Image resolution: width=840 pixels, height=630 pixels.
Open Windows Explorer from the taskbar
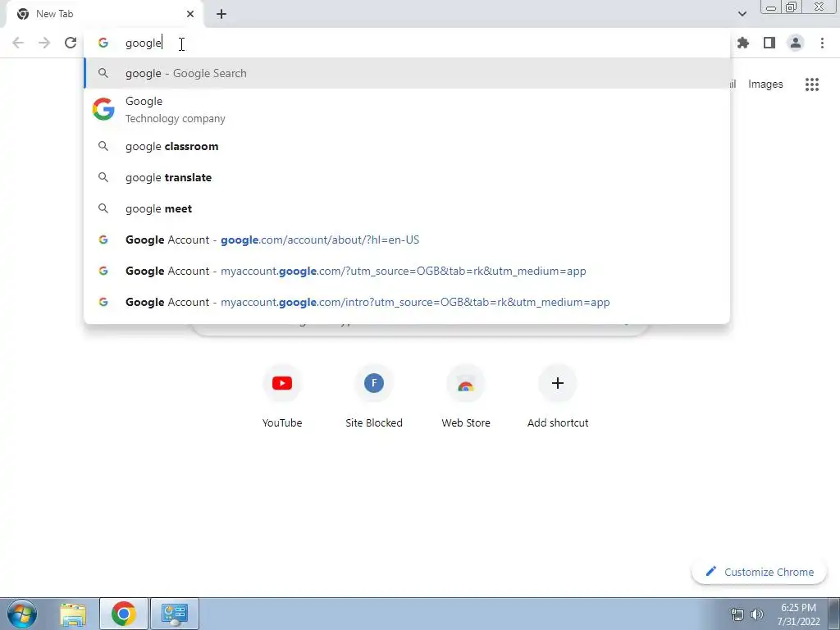click(x=73, y=614)
